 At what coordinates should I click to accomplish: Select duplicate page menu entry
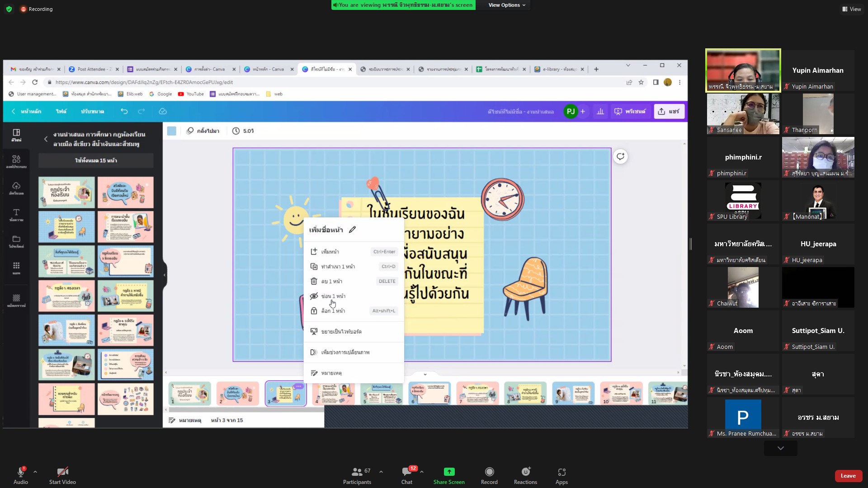click(338, 267)
